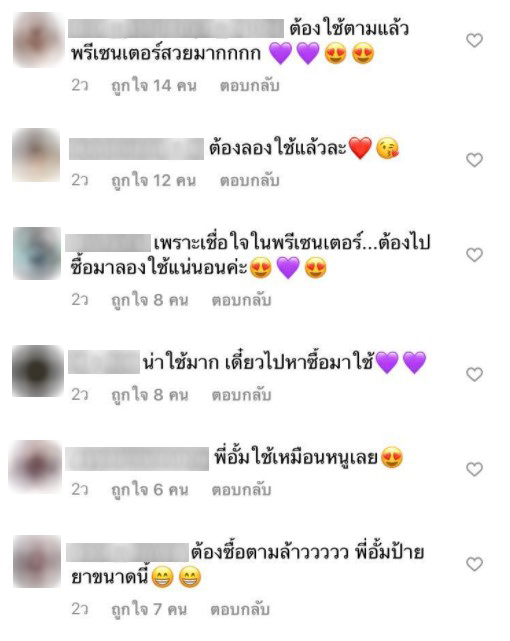The image size is (510, 641).
Task: Click ตอบกลับ under ต้องลองใช้แล้วละ comment
Action: (249, 180)
